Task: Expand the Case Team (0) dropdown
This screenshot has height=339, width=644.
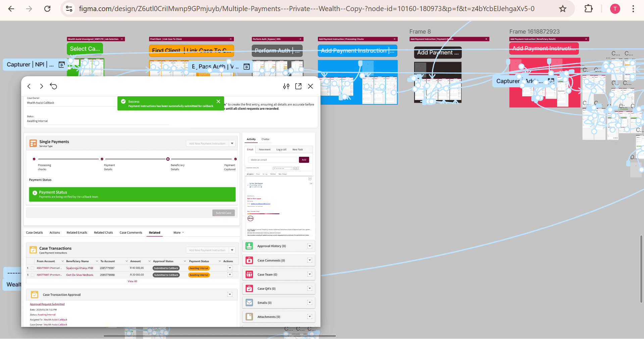Action: [310, 274]
